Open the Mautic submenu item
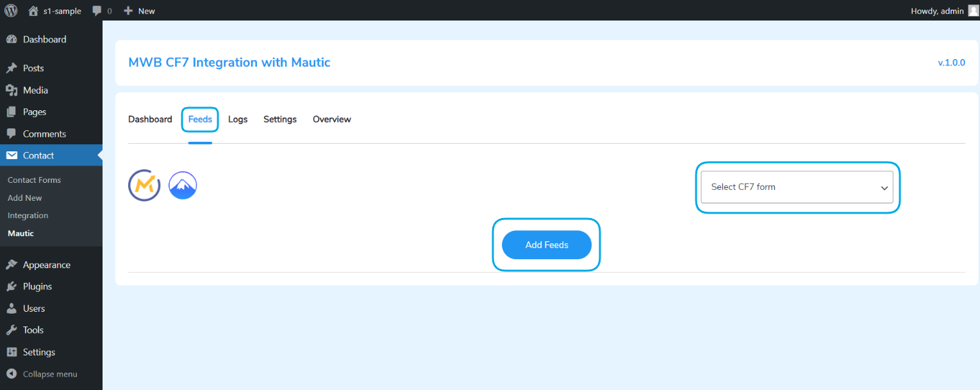 [21, 233]
